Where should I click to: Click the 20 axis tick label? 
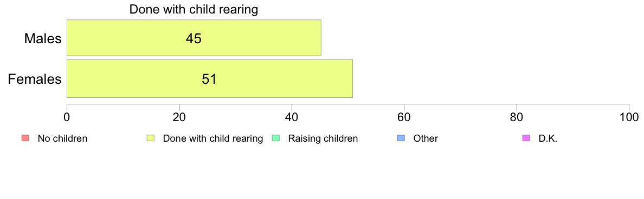pos(179,117)
